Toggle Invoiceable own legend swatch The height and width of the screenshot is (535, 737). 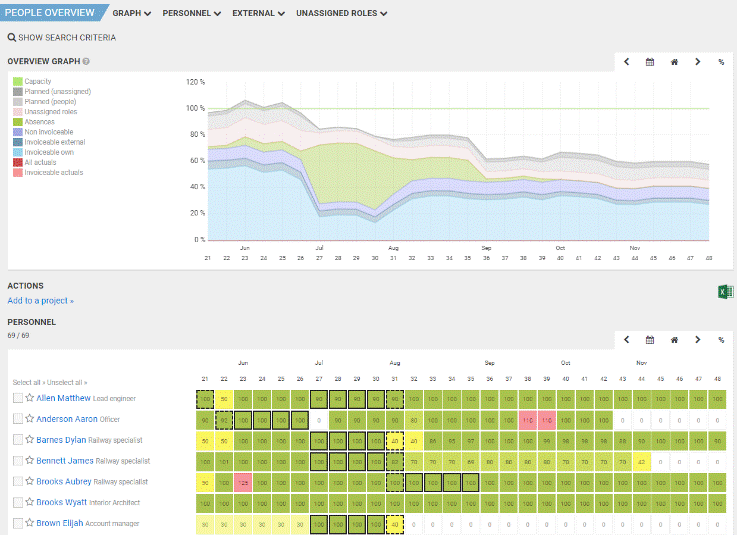(x=18, y=152)
